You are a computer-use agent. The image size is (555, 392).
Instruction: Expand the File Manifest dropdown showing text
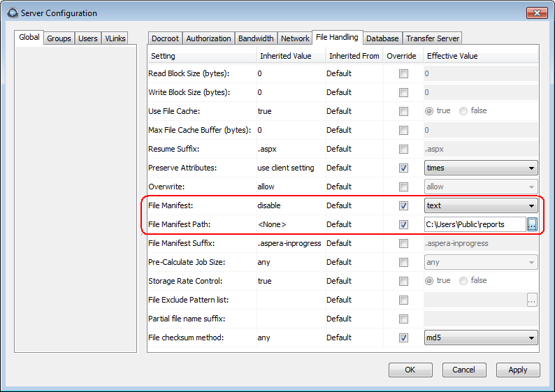coord(481,205)
